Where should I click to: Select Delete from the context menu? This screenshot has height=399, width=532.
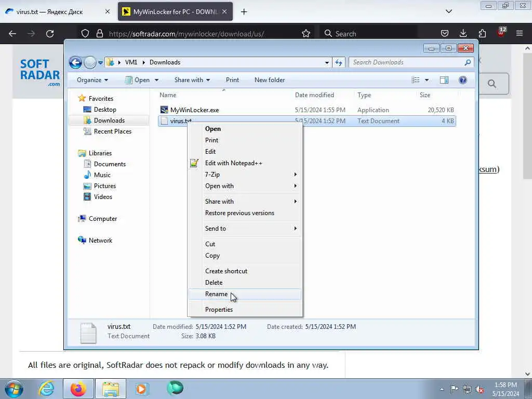click(214, 283)
